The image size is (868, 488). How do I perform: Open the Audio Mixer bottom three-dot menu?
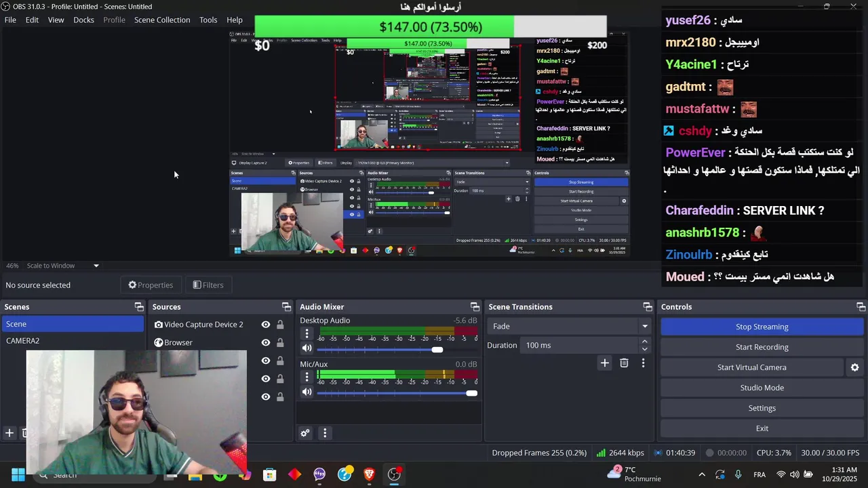[x=325, y=433]
